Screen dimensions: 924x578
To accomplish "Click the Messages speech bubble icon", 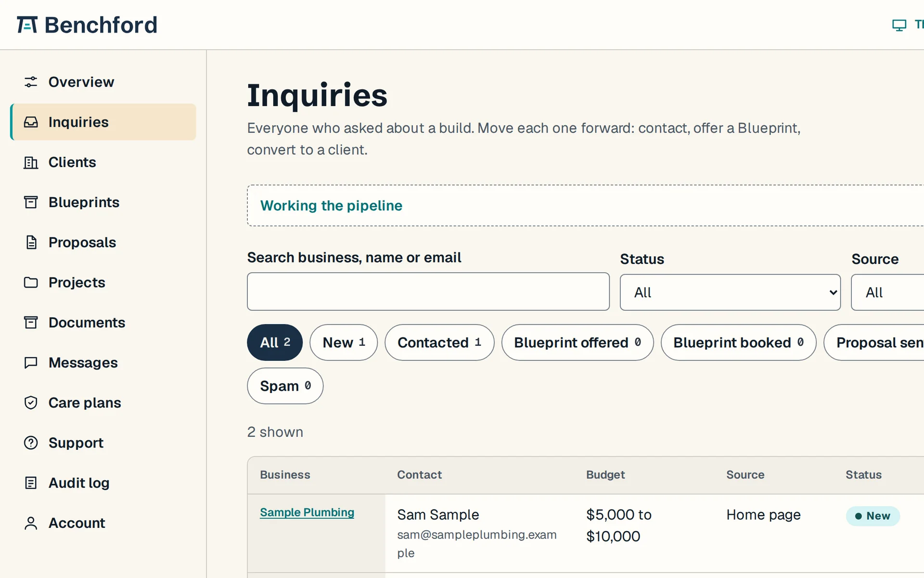I will click(31, 363).
